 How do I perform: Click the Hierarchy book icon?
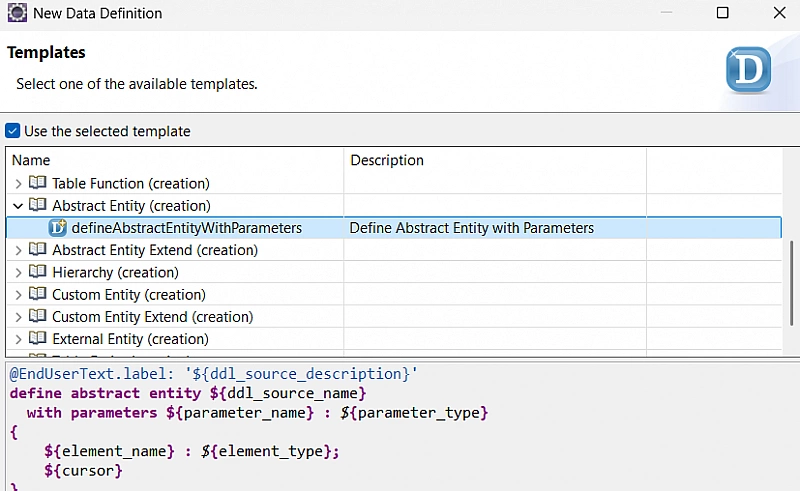tap(38, 272)
